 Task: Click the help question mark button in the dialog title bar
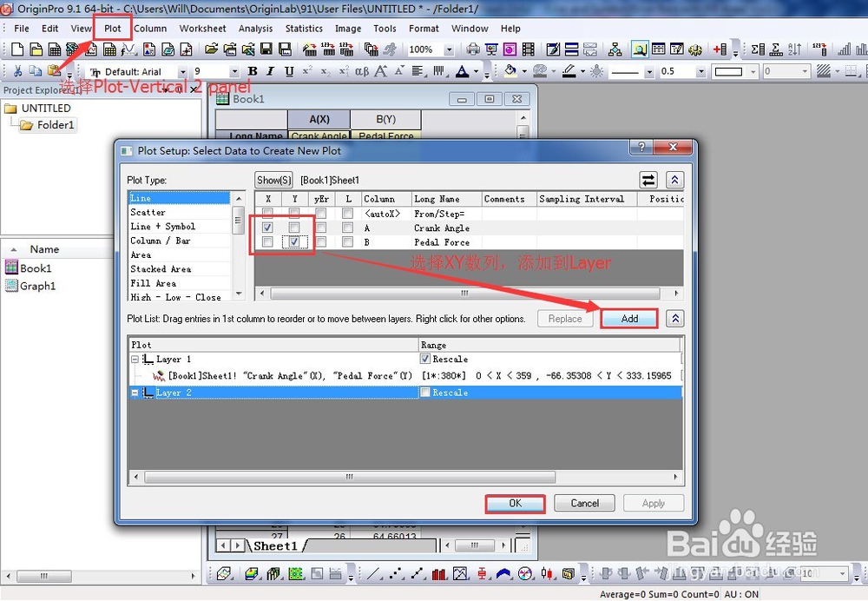(641, 147)
